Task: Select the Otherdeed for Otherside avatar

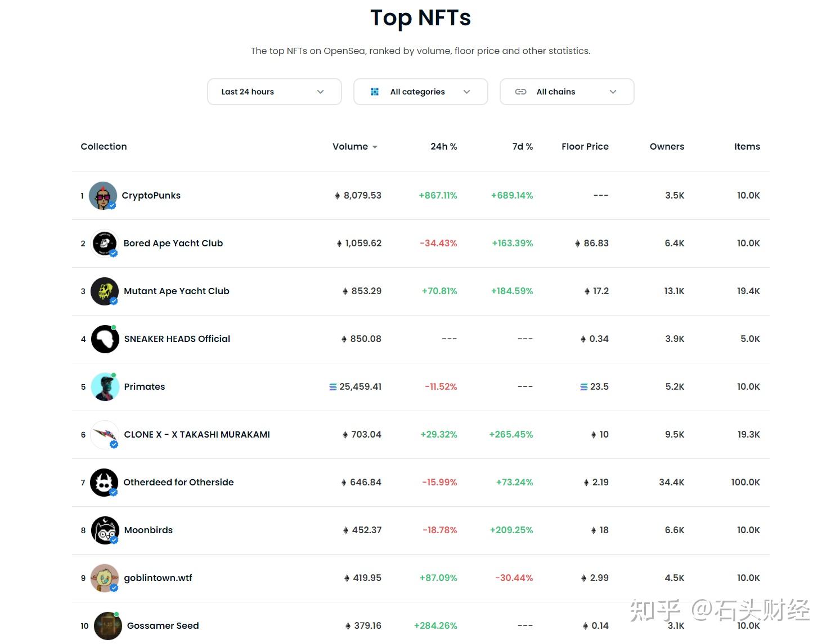Action: [x=104, y=483]
